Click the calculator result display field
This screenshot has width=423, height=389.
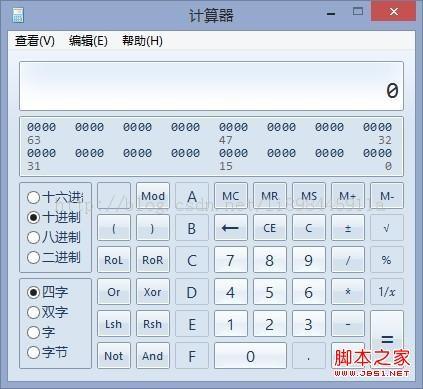pyautogui.click(x=211, y=86)
